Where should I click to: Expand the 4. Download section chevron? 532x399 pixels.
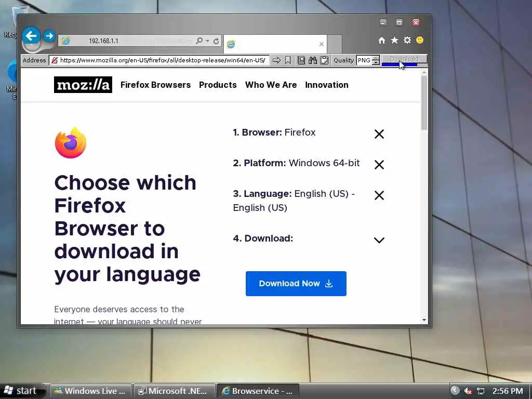[379, 240]
